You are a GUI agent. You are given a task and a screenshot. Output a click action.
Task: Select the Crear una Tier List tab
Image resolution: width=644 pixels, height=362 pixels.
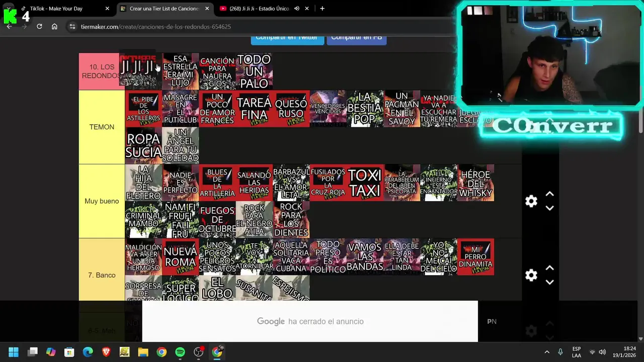click(164, 9)
